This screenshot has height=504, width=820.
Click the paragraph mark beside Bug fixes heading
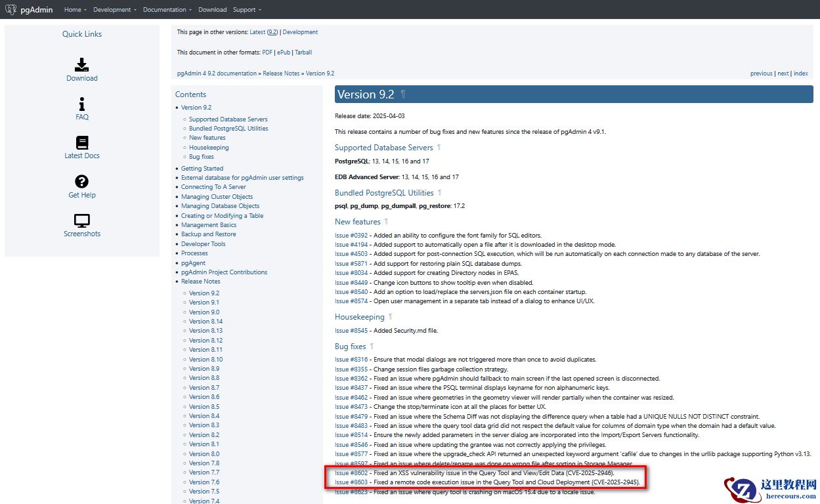coord(372,346)
